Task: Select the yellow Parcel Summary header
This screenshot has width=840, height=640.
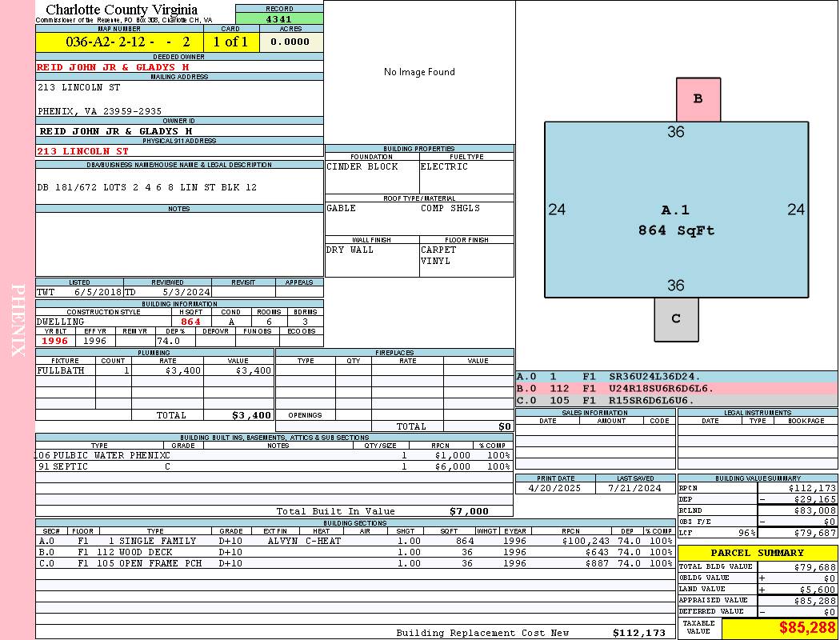Action: pos(757,553)
